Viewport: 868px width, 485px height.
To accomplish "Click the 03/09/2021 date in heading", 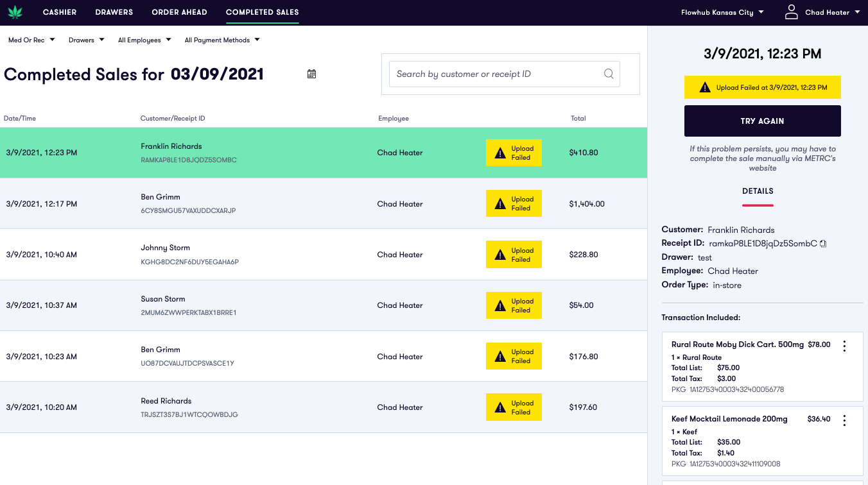I will coord(217,74).
